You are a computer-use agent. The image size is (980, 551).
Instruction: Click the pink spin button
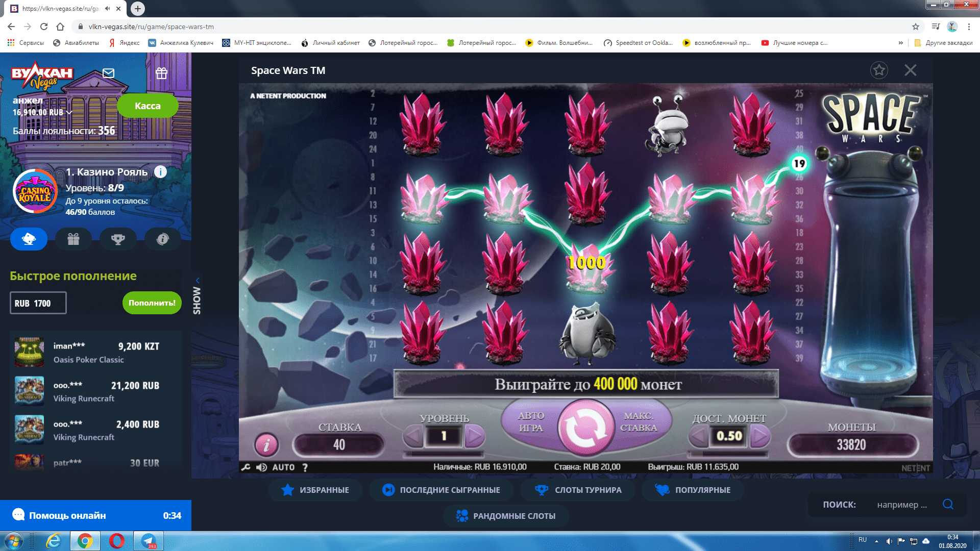585,428
